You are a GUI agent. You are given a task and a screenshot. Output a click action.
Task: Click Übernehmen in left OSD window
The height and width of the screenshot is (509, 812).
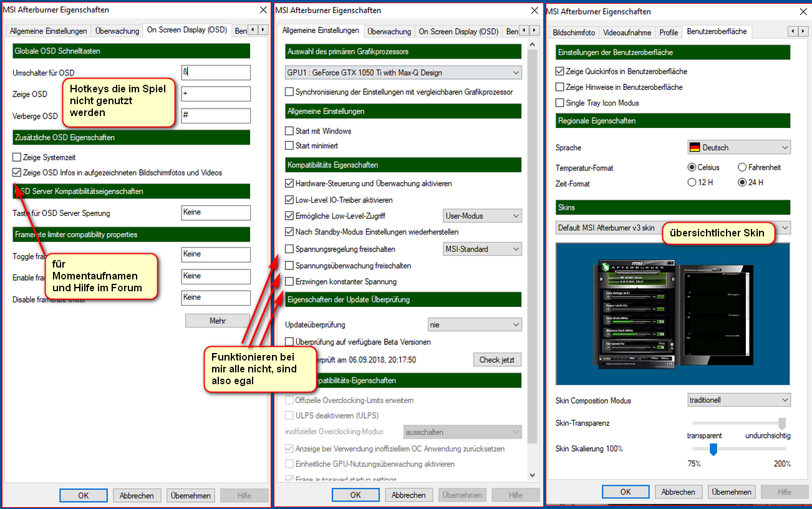(x=191, y=496)
